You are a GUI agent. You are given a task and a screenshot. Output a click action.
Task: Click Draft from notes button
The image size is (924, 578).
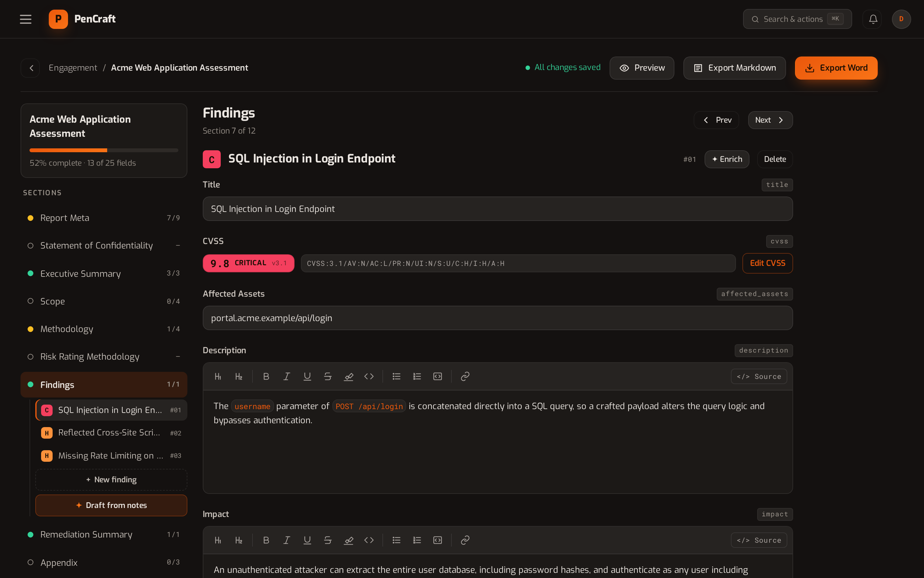click(x=111, y=505)
